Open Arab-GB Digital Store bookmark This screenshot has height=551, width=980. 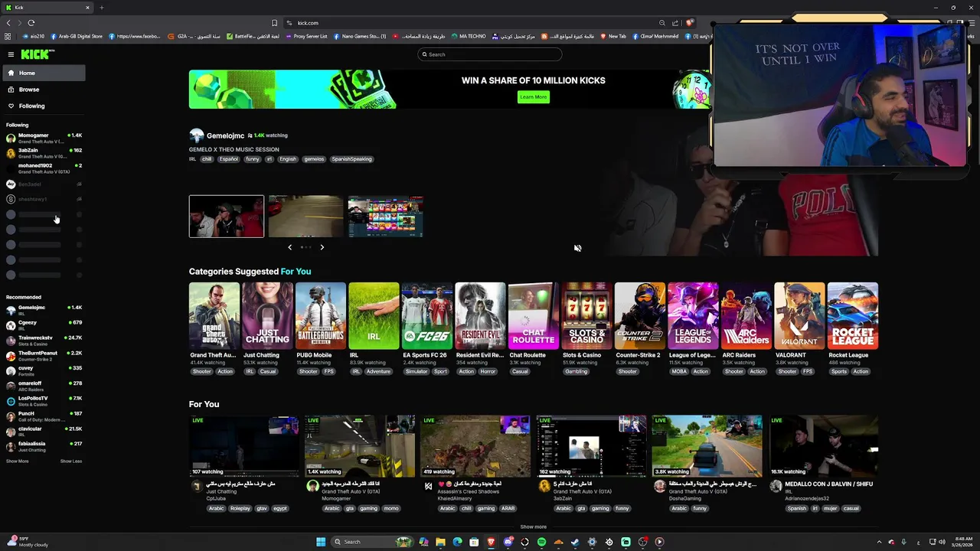[x=77, y=36]
